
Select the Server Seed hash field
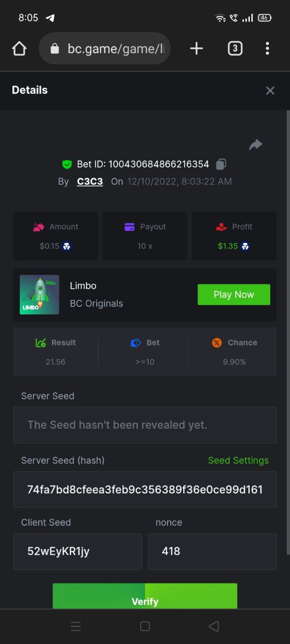[x=145, y=489]
